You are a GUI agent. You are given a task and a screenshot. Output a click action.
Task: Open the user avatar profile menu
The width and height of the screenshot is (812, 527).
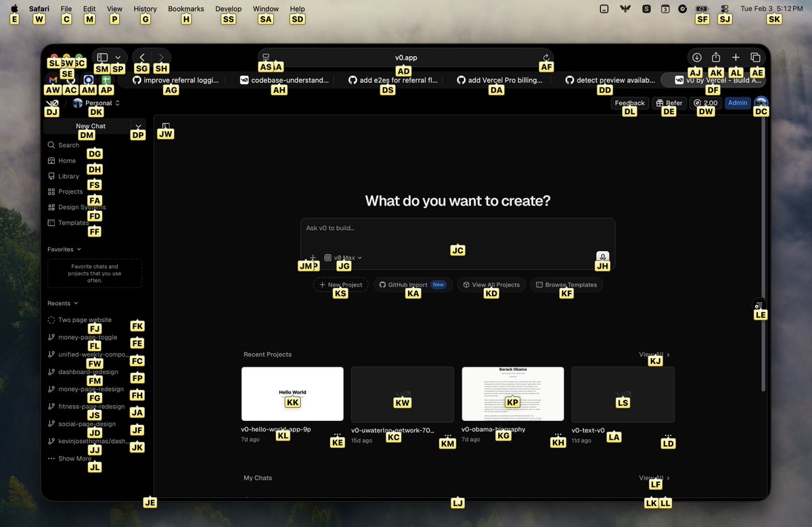pyautogui.click(x=761, y=103)
